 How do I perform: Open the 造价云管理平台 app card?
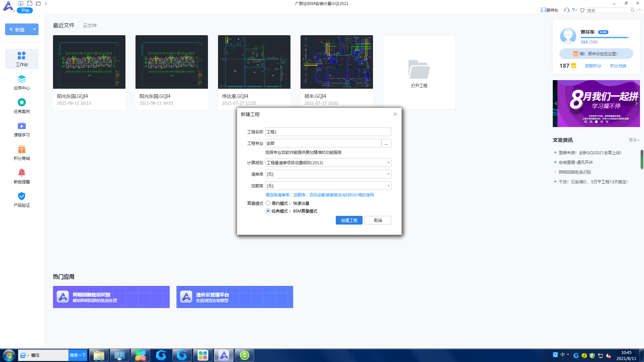(x=235, y=297)
